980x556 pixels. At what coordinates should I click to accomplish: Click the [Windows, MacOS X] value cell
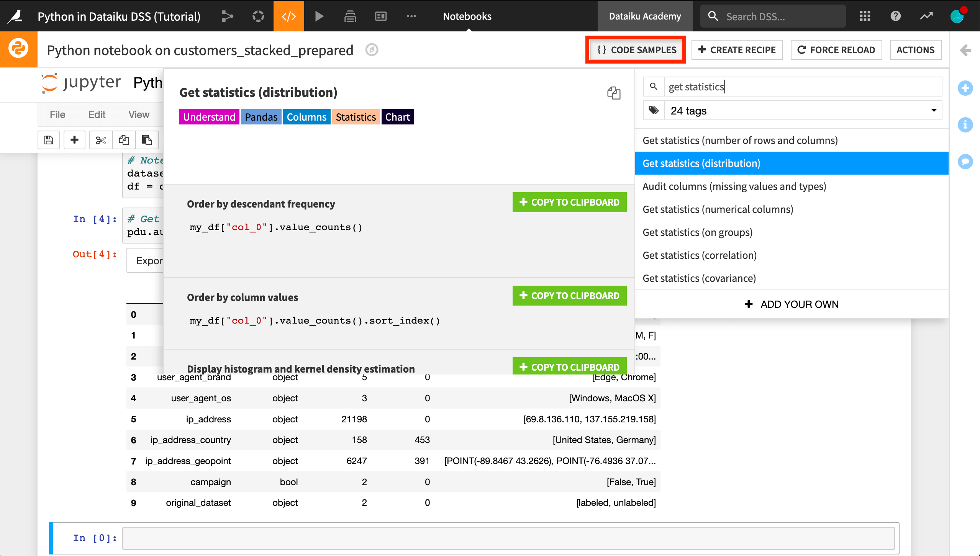point(612,398)
